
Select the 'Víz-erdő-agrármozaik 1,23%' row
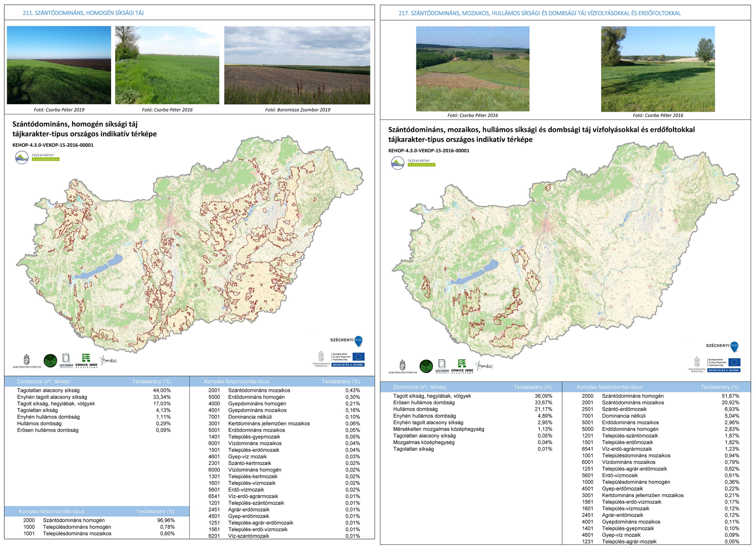click(661, 449)
